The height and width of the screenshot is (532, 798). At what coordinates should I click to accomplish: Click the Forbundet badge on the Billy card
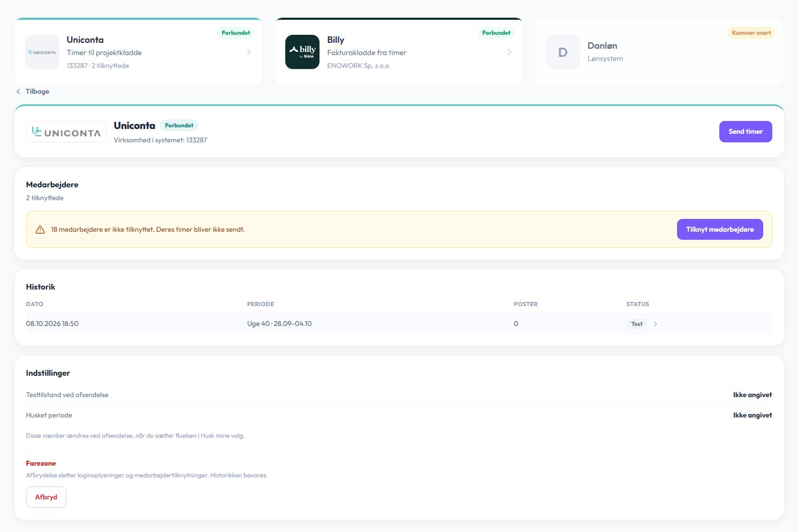pyautogui.click(x=496, y=33)
